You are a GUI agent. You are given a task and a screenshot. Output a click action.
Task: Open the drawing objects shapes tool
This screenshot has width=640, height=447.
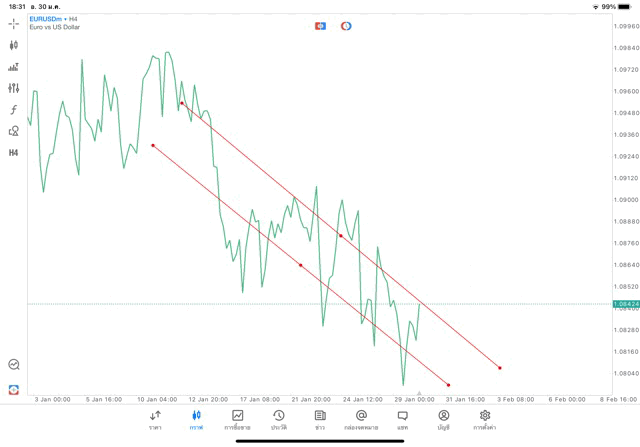13,131
